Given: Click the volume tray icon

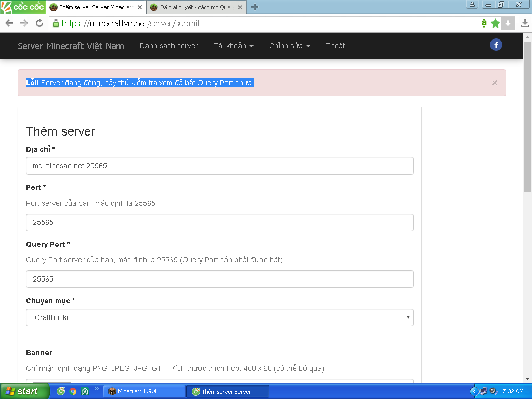Looking at the screenshot, I should click(493, 391).
